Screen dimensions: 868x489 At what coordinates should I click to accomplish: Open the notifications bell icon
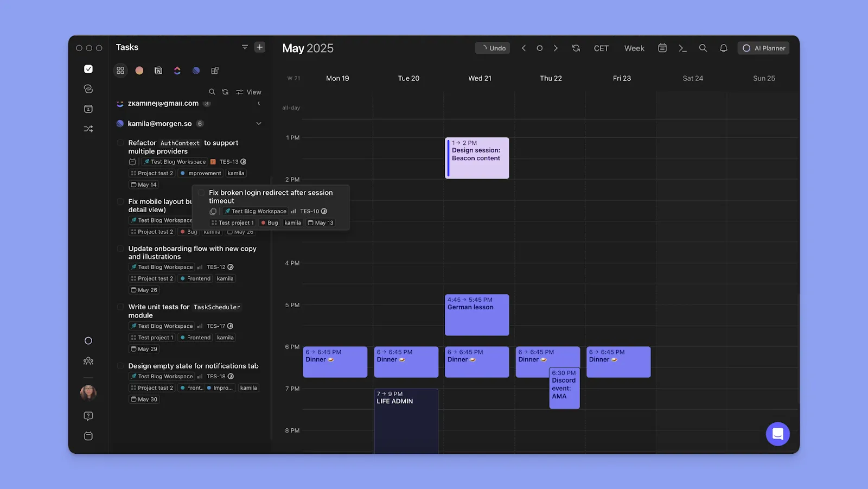724,48
